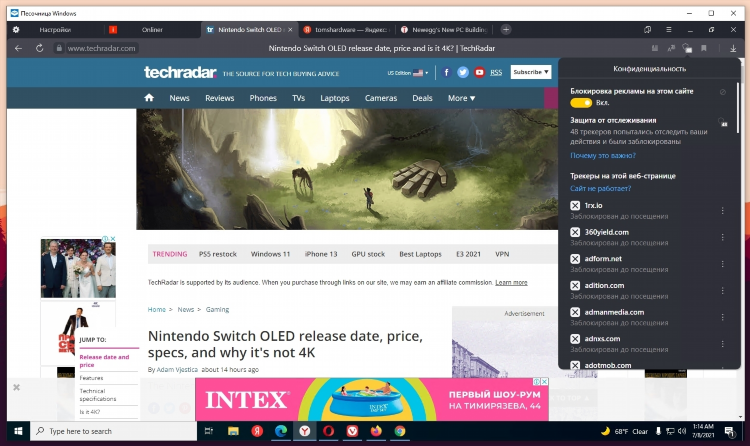
Task: Open Firefox from the taskbar
Action: pyautogui.click(x=376, y=431)
